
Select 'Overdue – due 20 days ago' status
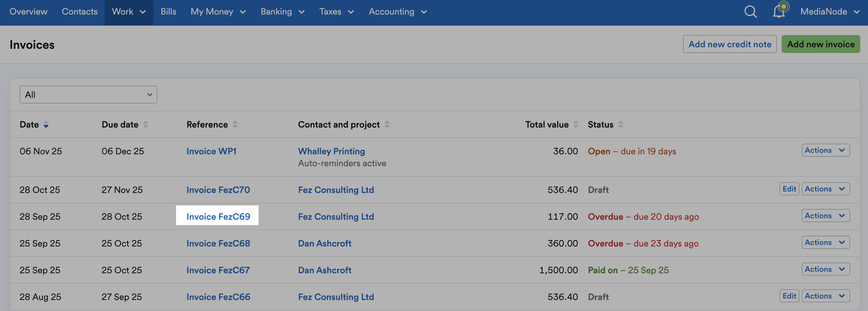[x=643, y=216]
